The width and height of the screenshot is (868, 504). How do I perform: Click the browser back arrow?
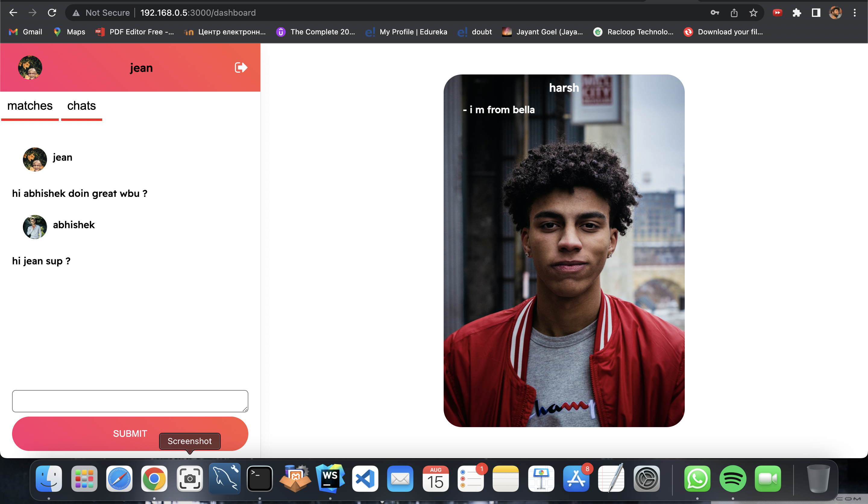tap(13, 13)
